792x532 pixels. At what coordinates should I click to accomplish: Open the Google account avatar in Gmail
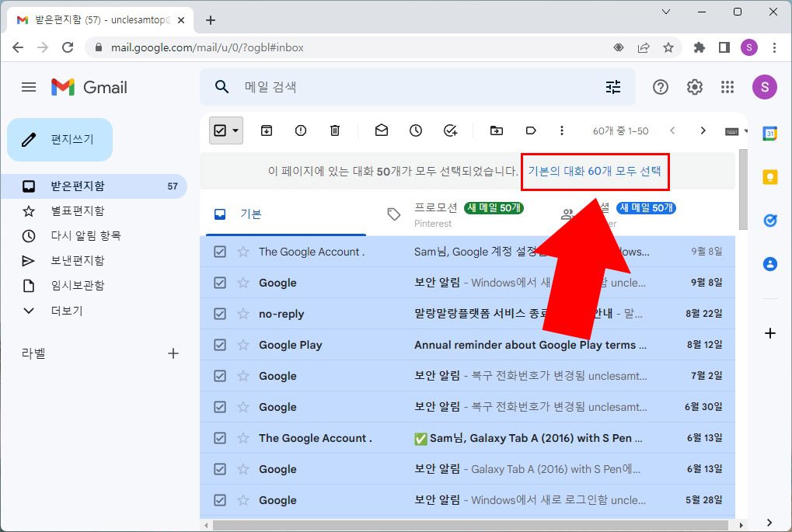(x=765, y=87)
